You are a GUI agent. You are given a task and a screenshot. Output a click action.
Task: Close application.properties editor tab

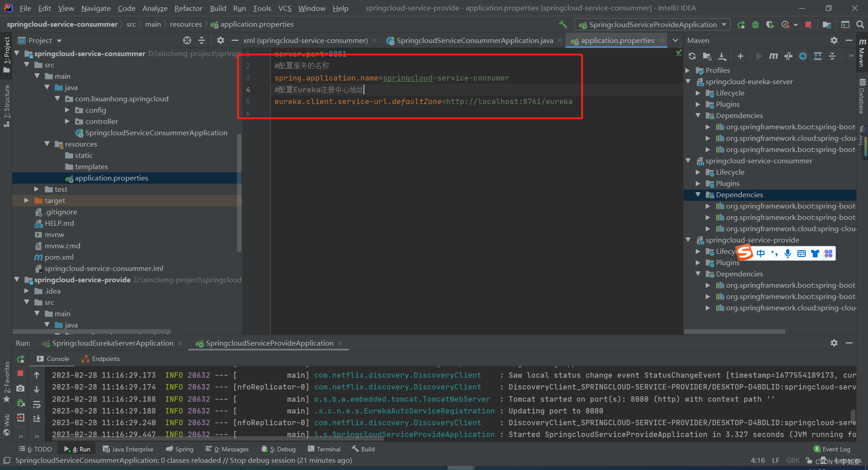[x=661, y=40]
